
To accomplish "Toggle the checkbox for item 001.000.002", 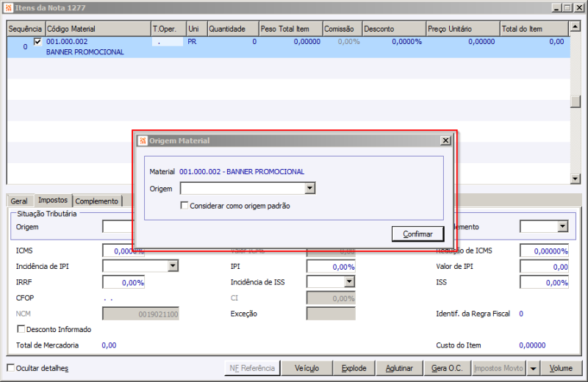I will (x=37, y=42).
